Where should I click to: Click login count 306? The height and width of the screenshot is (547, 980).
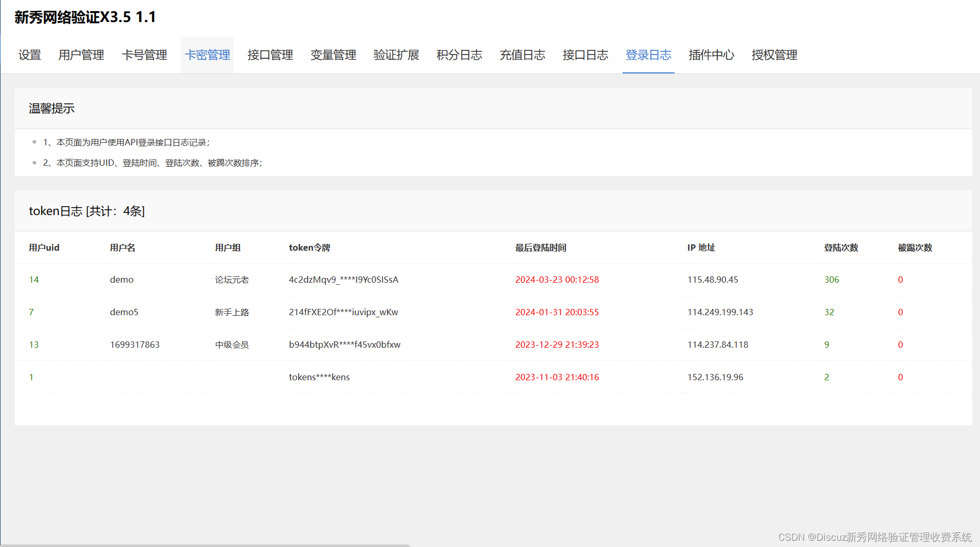(x=831, y=280)
